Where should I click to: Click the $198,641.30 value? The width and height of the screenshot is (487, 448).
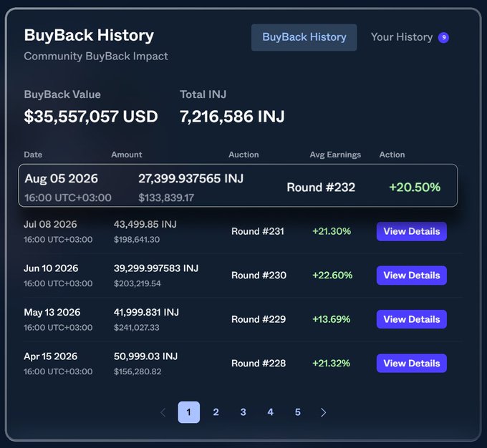coord(137,239)
